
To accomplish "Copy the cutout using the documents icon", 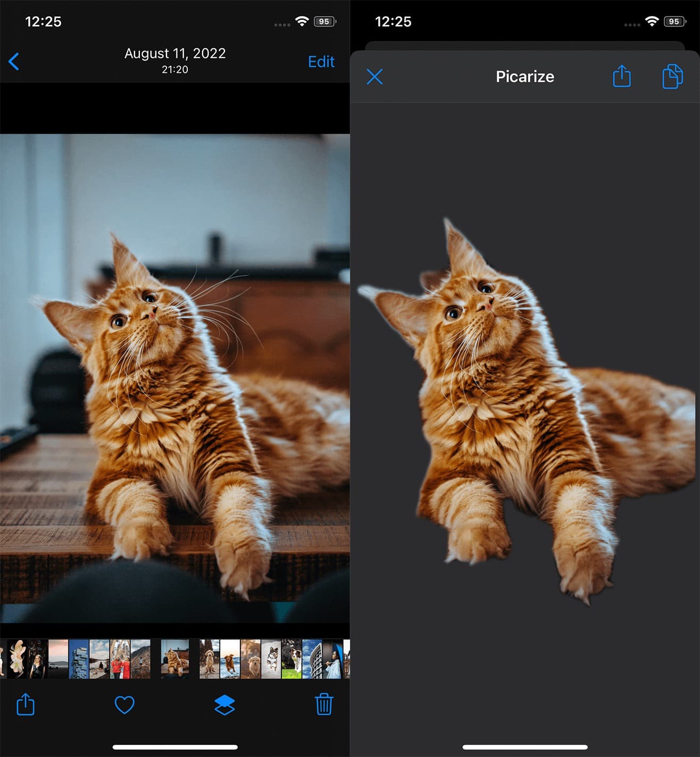I will coord(672,76).
